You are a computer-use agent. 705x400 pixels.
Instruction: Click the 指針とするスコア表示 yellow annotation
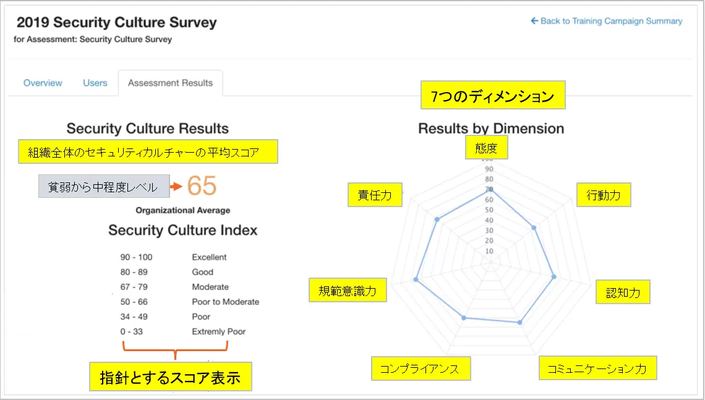pyautogui.click(x=170, y=377)
